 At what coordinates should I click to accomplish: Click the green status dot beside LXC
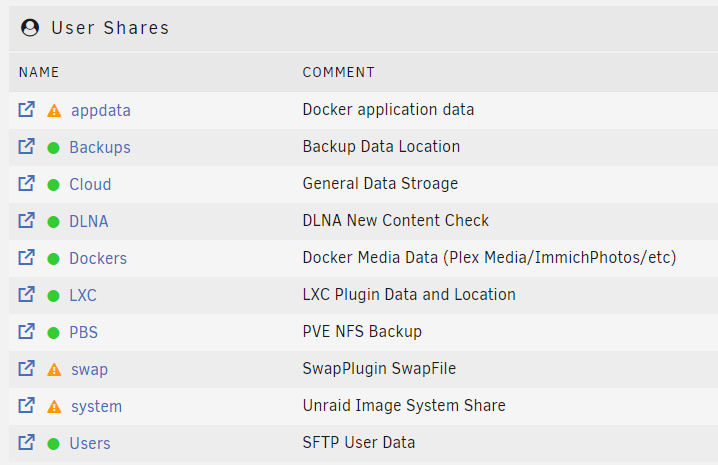click(x=54, y=296)
